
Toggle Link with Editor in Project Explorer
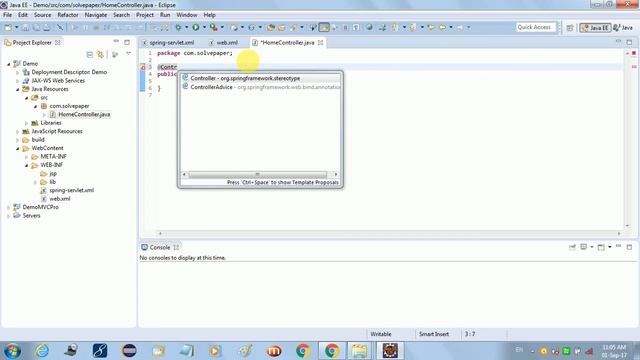coord(100,54)
